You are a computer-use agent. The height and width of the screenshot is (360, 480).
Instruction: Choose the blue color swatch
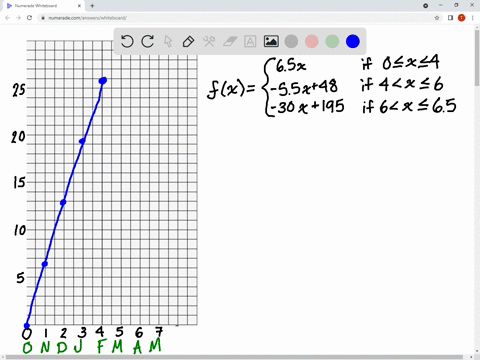tap(353, 42)
